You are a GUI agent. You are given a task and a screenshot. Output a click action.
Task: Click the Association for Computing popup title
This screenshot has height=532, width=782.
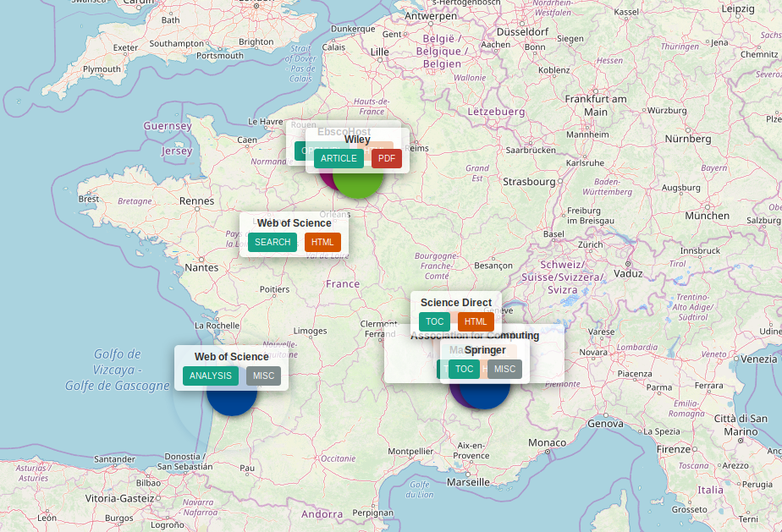coord(475,336)
